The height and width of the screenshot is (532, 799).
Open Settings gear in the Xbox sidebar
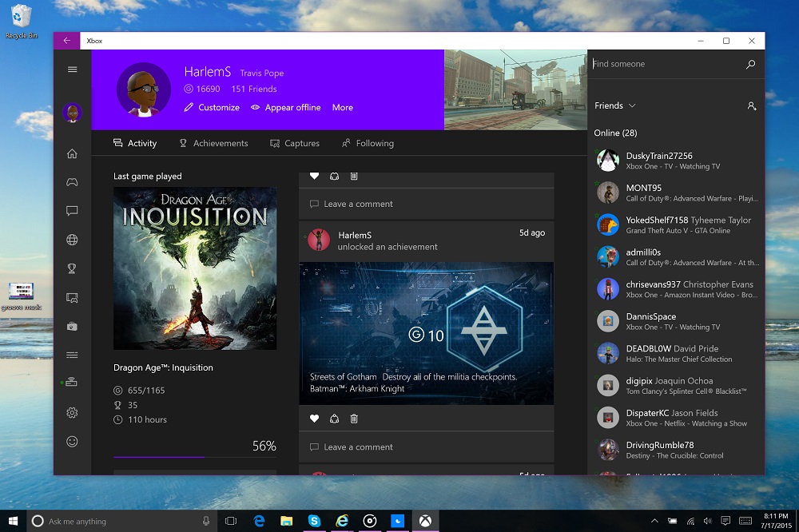(x=73, y=412)
